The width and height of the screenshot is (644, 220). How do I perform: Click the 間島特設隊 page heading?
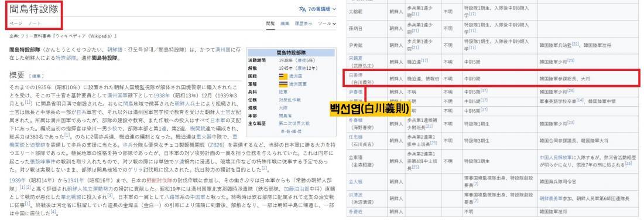(33, 8)
